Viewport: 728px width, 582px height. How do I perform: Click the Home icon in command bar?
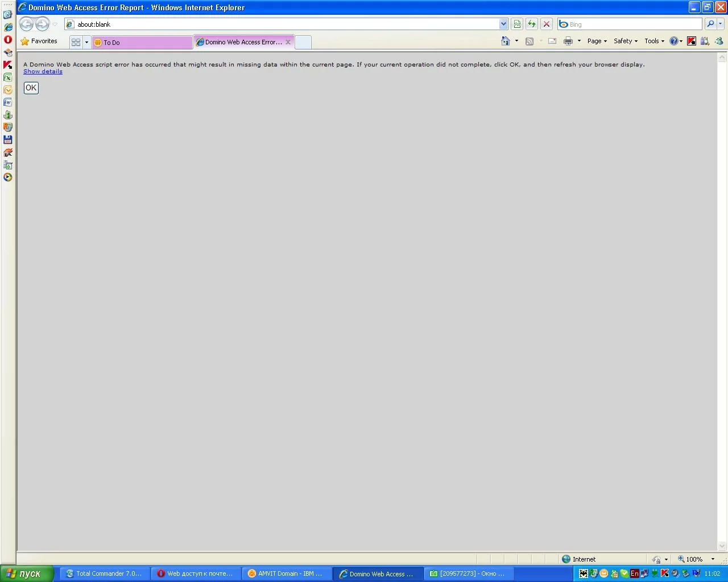click(505, 41)
